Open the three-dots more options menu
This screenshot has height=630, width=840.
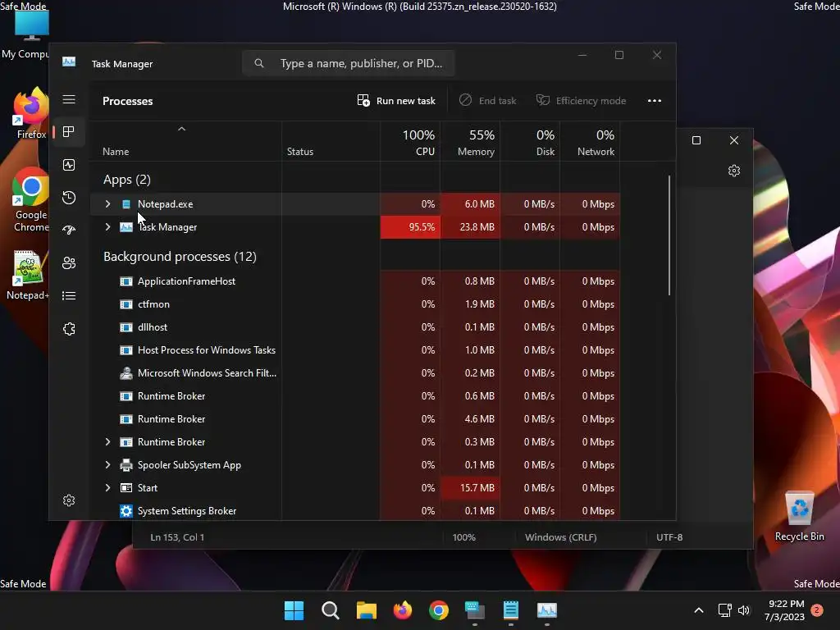click(654, 101)
